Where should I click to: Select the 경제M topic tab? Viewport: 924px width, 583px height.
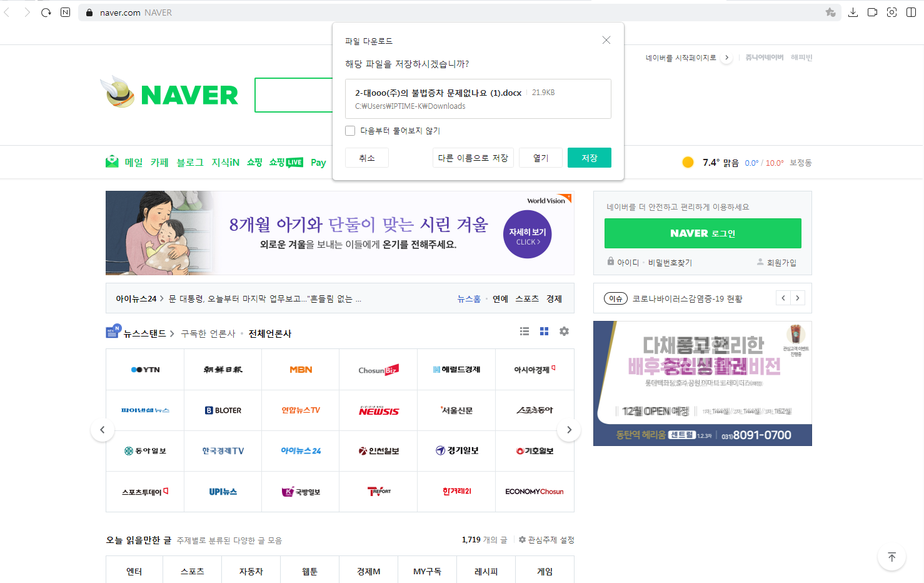[368, 571]
